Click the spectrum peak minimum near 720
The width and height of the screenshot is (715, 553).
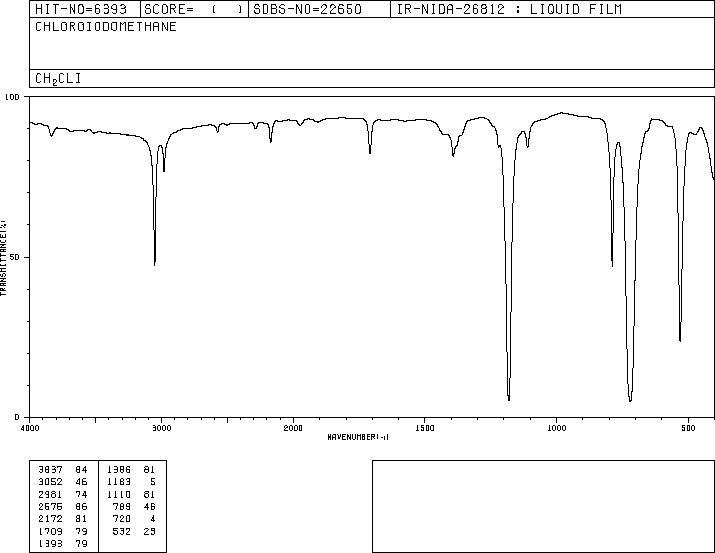(630, 400)
